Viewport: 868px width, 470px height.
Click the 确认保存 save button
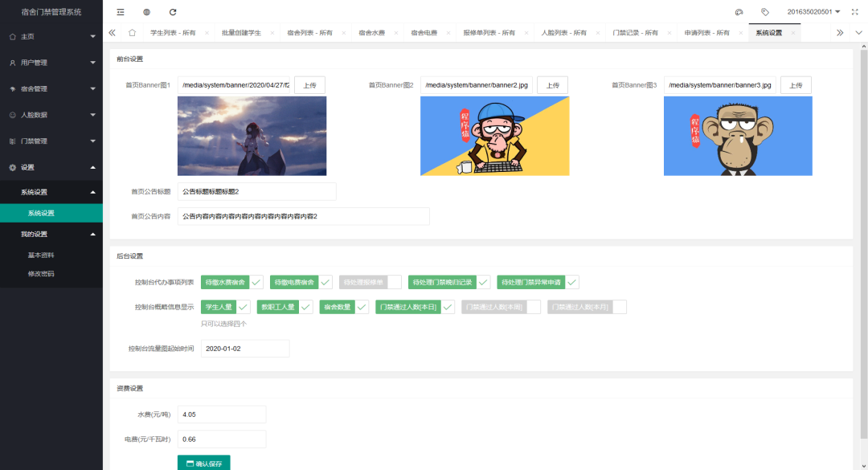203,464
